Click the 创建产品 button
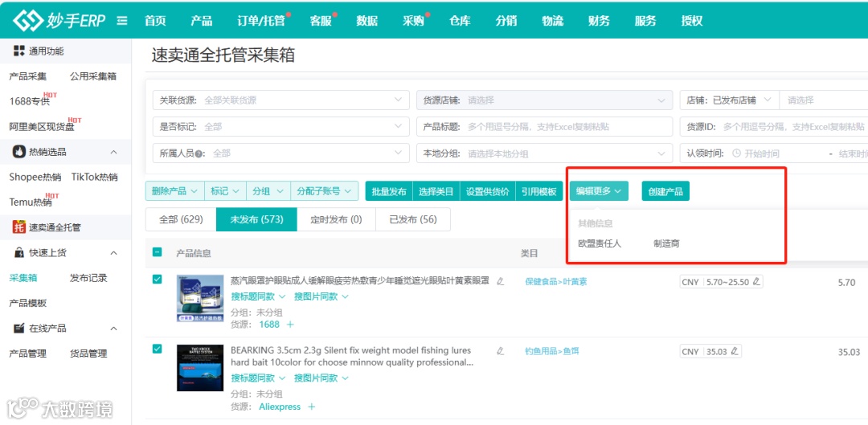This screenshot has height=425, width=868. coord(665,191)
